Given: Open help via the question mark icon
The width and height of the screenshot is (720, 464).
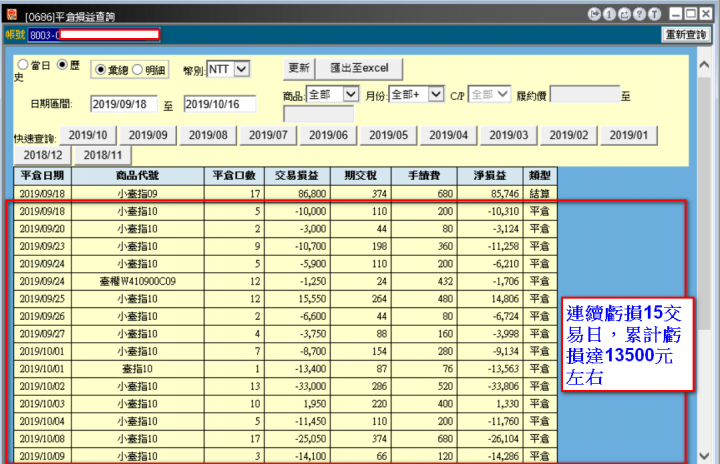Looking at the screenshot, I should coord(639,15).
